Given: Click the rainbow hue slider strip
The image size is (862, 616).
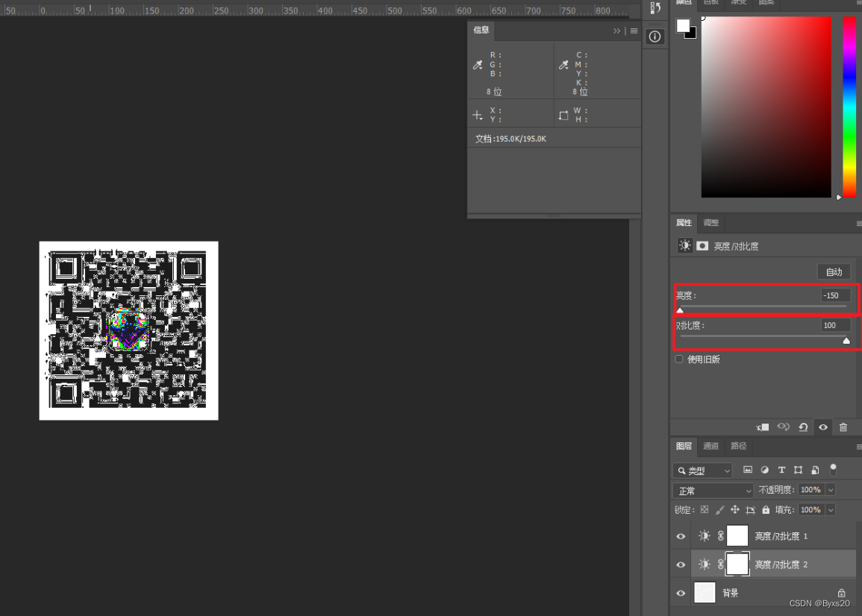Looking at the screenshot, I should tap(849, 107).
